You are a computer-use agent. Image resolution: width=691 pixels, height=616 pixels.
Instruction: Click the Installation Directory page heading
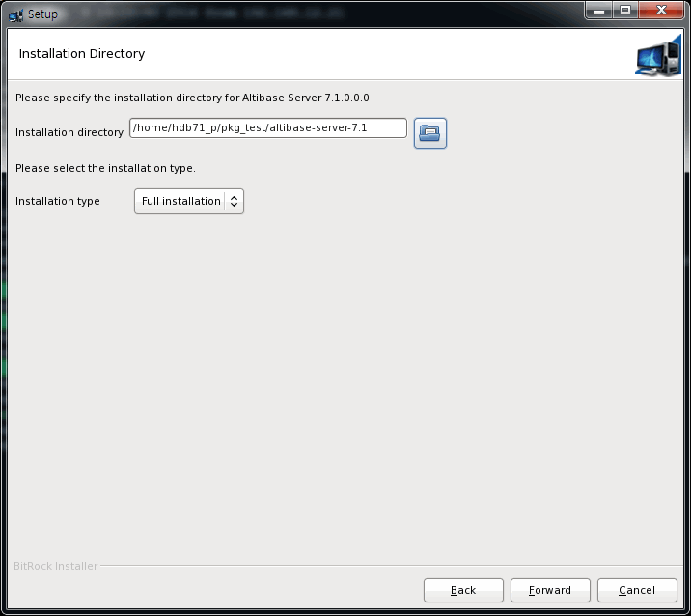click(82, 54)
